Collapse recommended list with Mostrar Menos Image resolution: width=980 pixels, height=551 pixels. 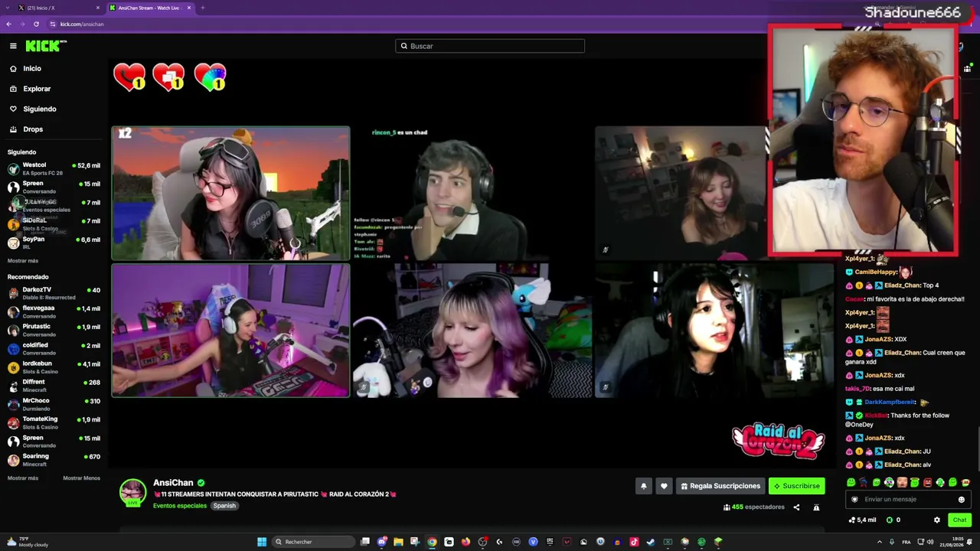coord(81,478)
